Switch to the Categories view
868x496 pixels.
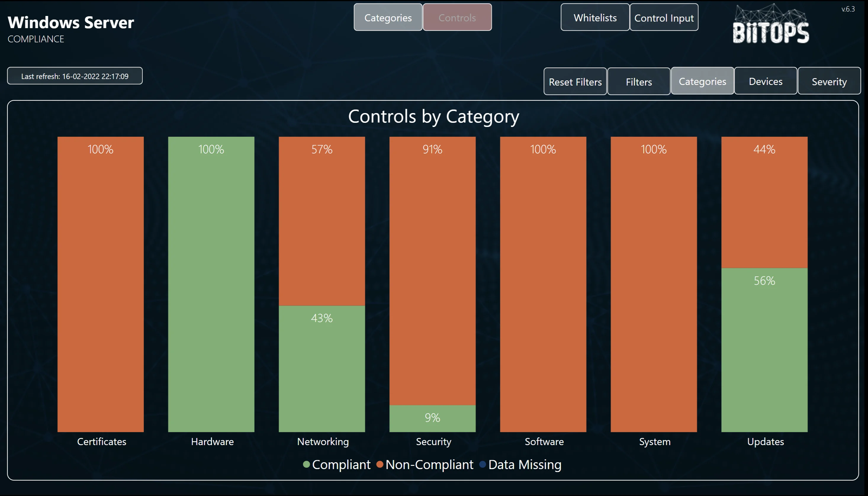pos(388,17)
